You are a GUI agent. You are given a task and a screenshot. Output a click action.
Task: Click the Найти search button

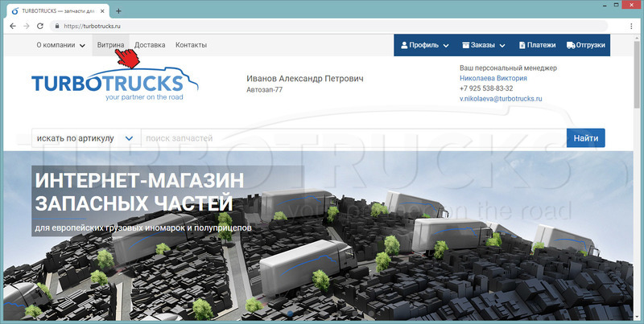coord(586,138)
